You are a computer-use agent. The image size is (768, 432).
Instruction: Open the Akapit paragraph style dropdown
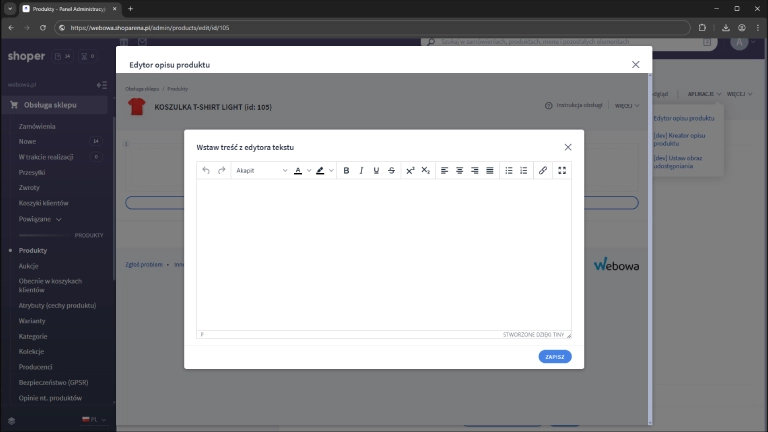click(261, 171)
